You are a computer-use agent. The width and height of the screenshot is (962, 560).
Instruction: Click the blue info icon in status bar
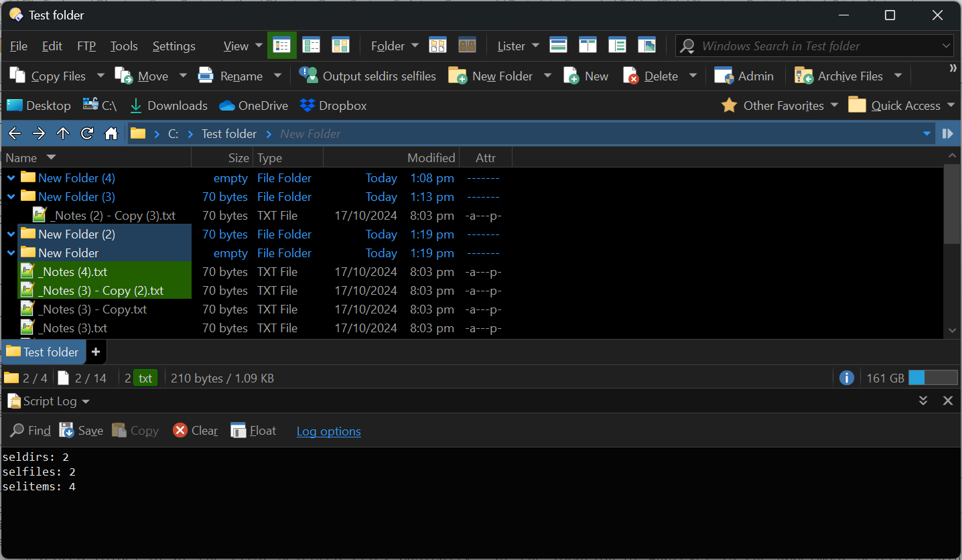tap(846, 378)
